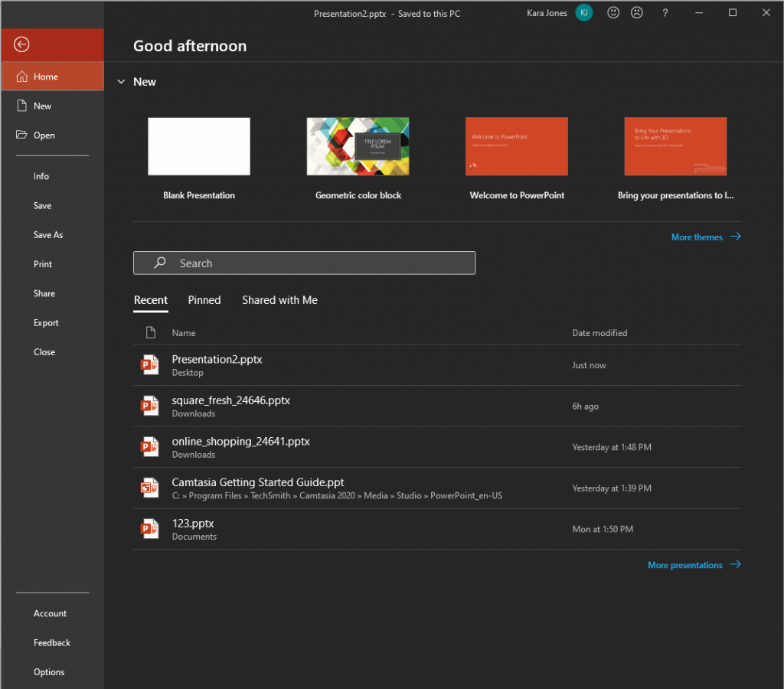Click the KJ account avatar
This screenshot has width=784, height=689.
(583, 13)
